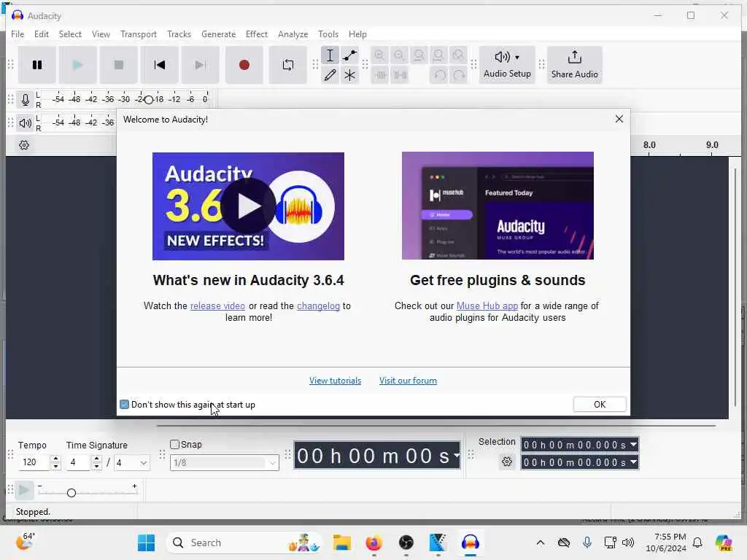
Task: Click the View tutorials link
Action: [x=335, y=381]
